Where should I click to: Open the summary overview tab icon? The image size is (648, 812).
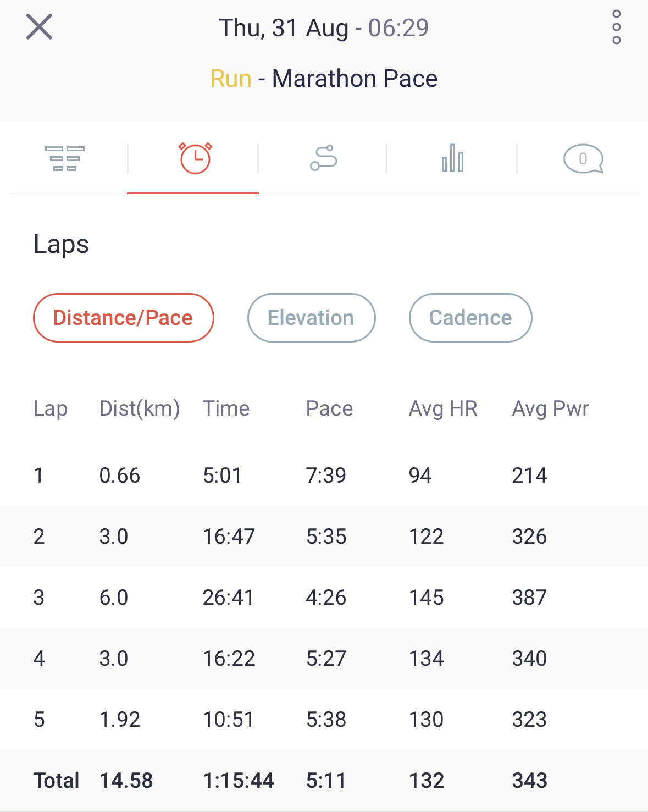point(65,159)
